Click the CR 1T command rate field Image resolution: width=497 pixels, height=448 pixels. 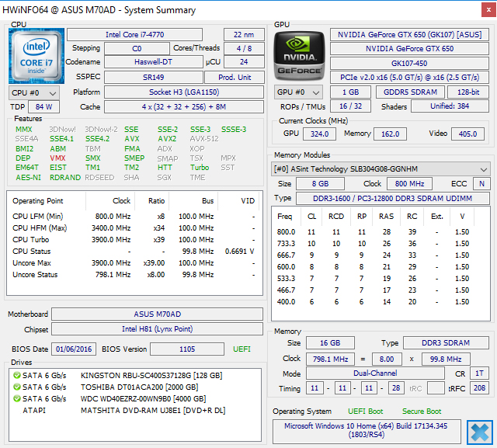click(x=479, y=373)
